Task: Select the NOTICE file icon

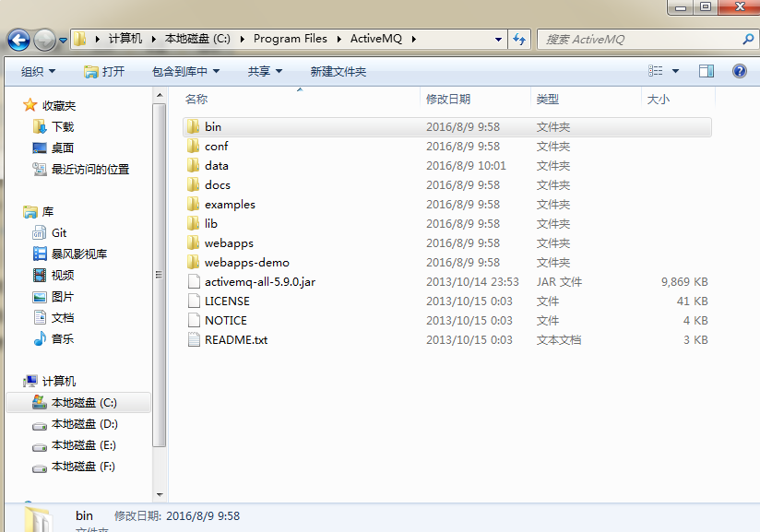Action: point(194,320)
